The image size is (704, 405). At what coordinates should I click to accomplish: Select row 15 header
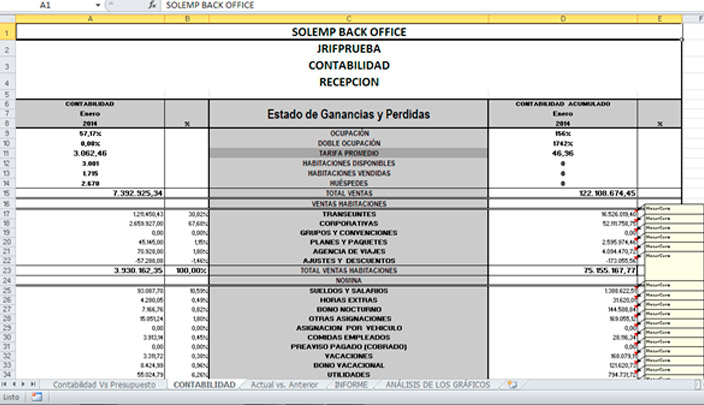(7, 193)
